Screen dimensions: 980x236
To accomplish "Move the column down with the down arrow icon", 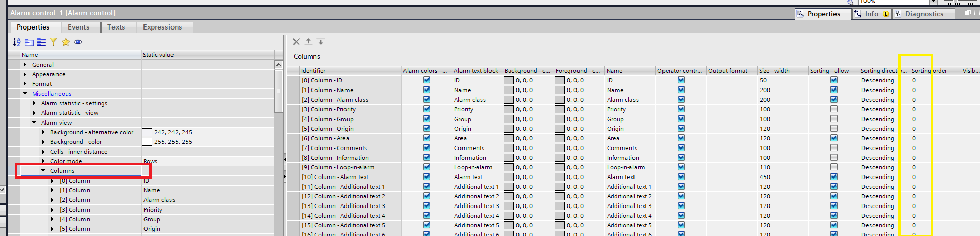I will [321, 42].
